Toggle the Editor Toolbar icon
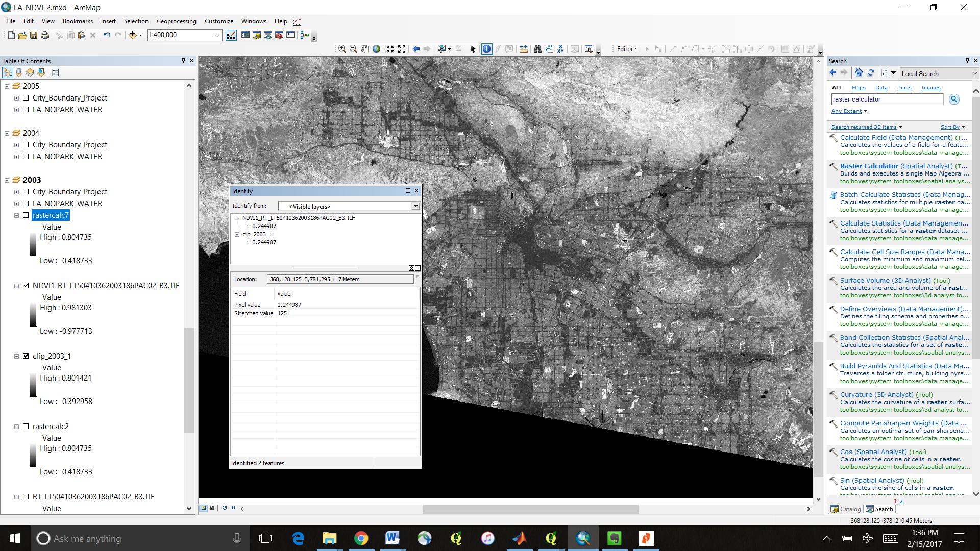The image size is (980, 551). (x=231, y=35)
